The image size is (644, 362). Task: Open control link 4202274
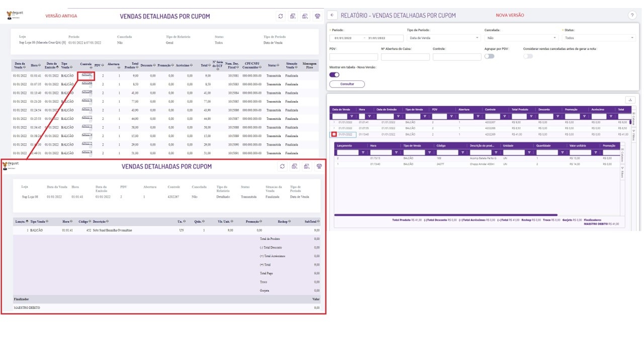pyautogui.click(x=87, y=134)
